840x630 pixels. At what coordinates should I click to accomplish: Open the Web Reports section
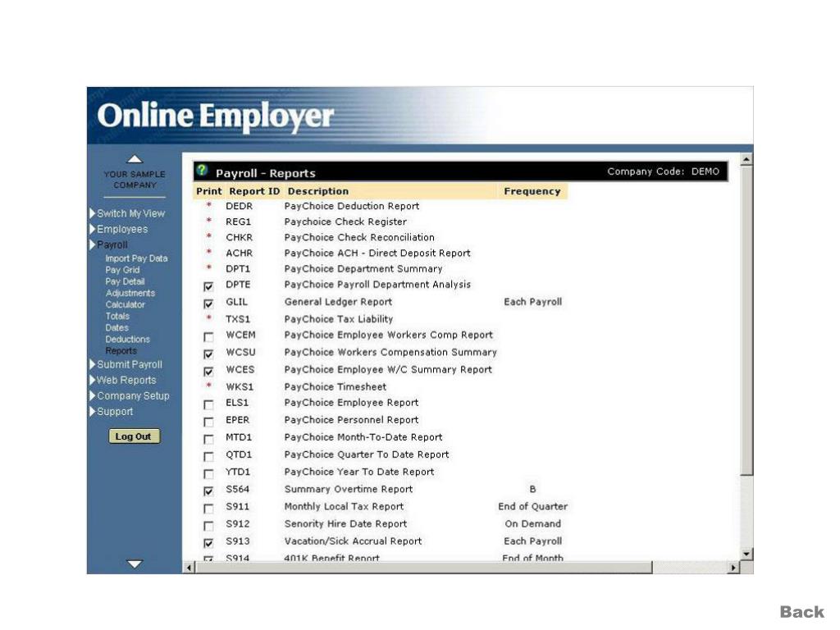click(x=126, y=380)
